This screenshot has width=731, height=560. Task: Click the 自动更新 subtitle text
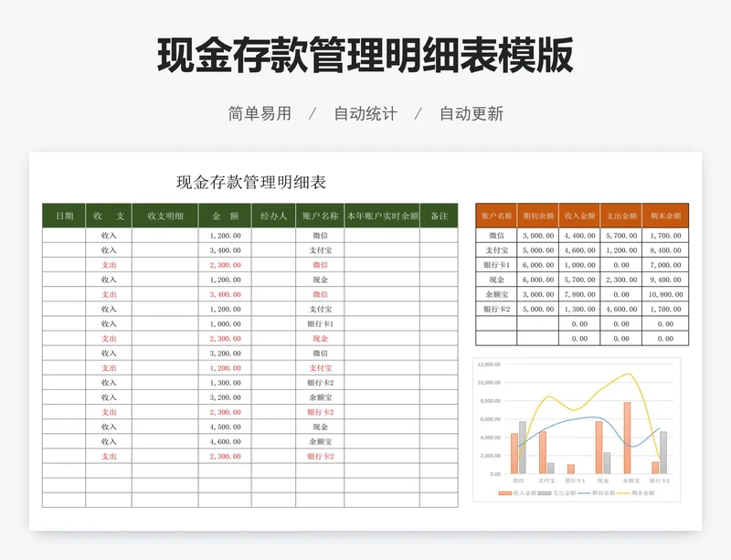(x=471, y=114)
